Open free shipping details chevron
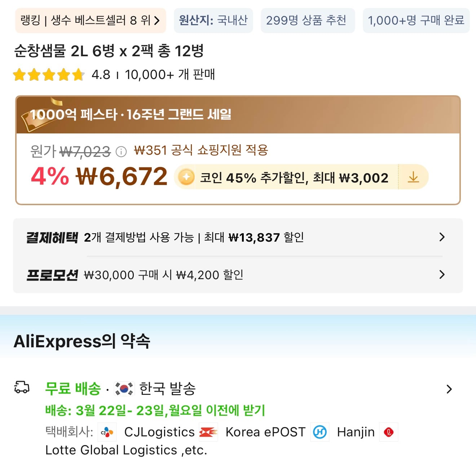 [449, 389]
